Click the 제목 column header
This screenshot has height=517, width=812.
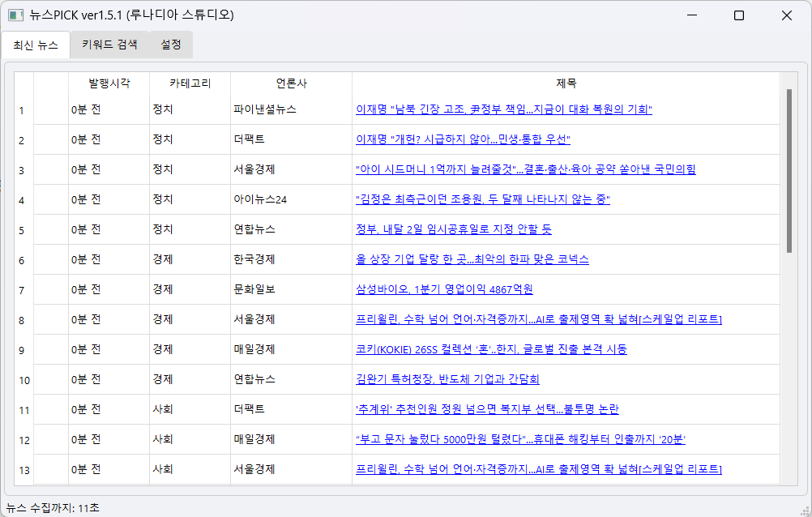566,83
